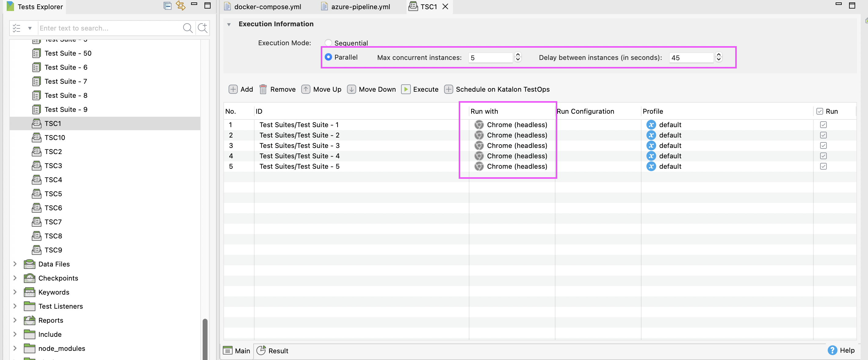Screen dimensions: 868x360
Task: Click the Remove trash icon
Action: click(x=263, y=90)
